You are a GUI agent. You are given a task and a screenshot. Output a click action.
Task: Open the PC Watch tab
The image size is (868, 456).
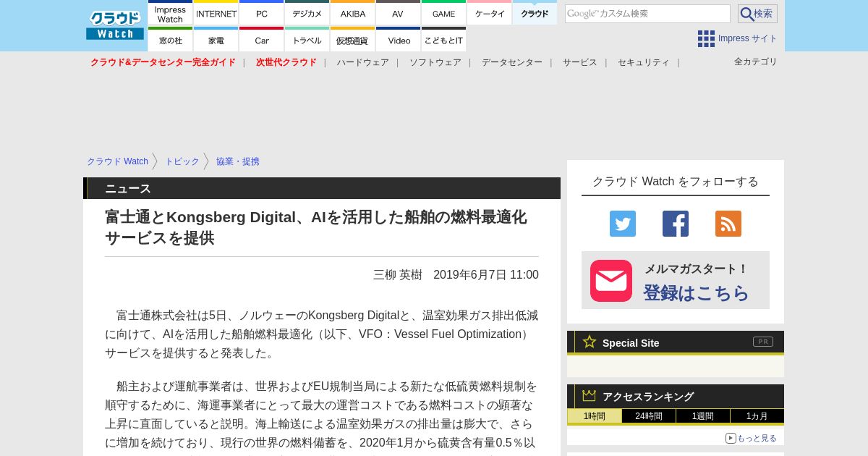[262, 13]
